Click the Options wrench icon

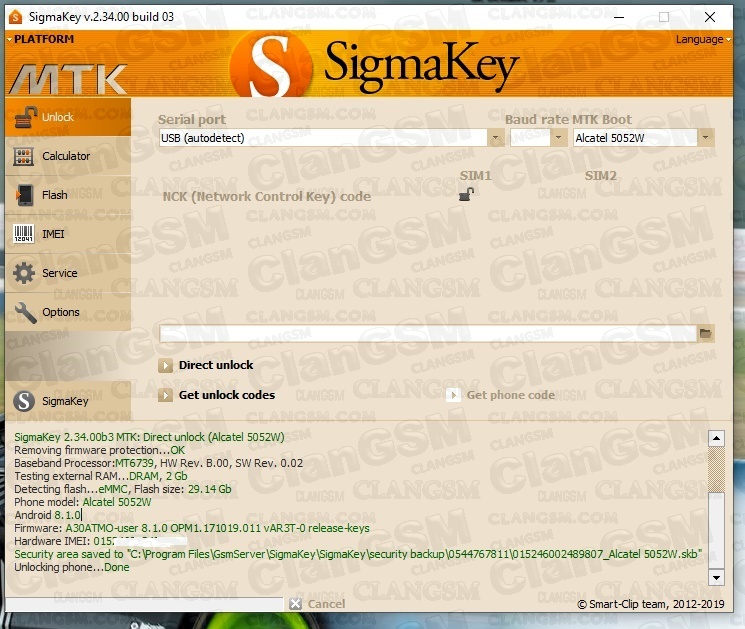coord(25,313)
